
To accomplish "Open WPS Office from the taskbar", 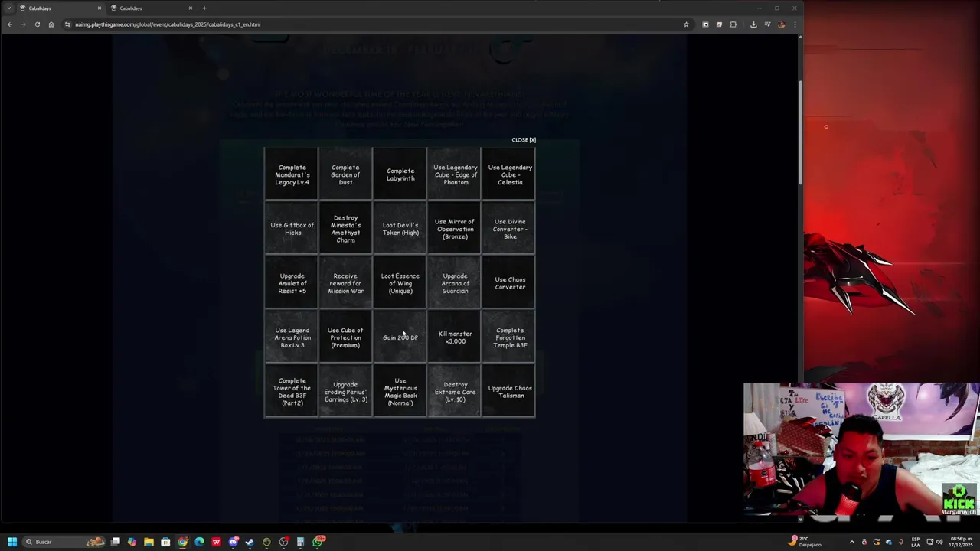I will click(x=216, y=542).
